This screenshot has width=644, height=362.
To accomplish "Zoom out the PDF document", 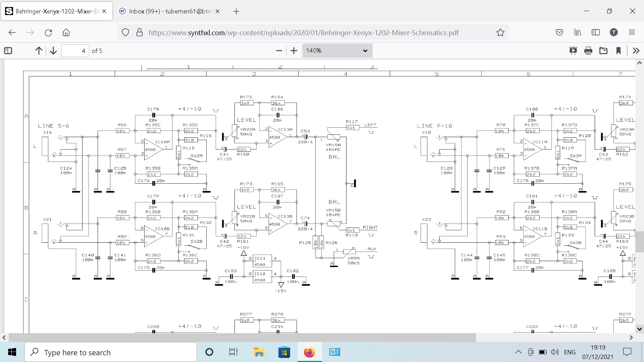I will 279,51.
